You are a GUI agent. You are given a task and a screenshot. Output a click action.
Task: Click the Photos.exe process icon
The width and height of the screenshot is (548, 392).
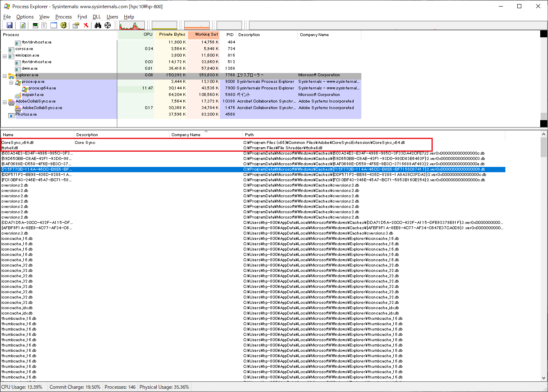11,115
